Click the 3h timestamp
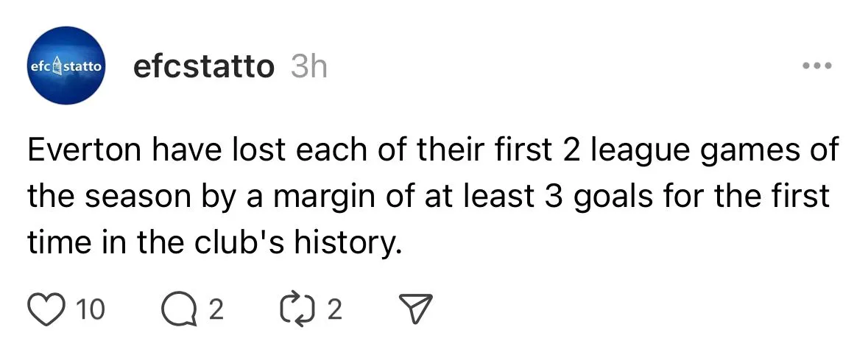This screenshot has height=355, width=868. (309, 68)
